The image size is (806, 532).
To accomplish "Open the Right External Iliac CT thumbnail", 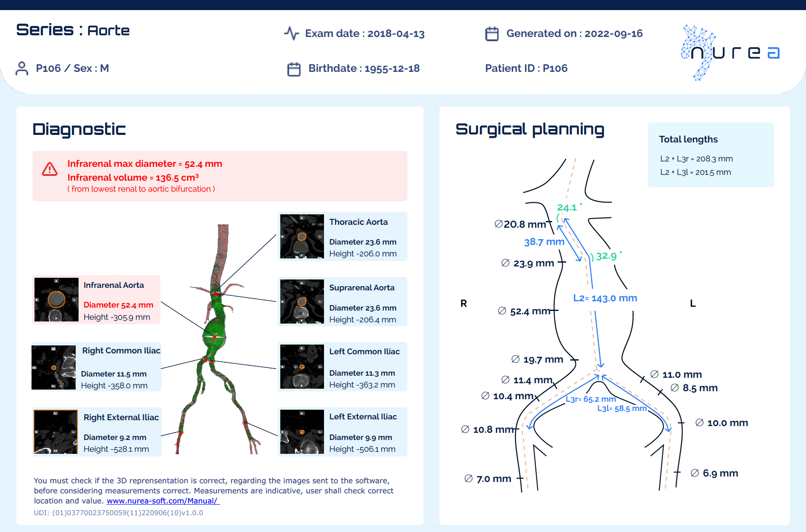I will click(x=55, y=432).
